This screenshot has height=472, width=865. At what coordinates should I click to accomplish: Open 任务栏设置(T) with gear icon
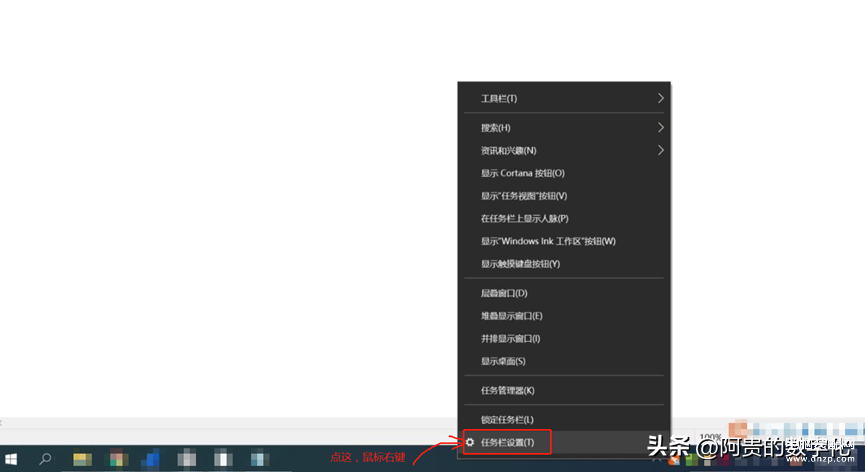pyautogui.click(x=564, y=442)
